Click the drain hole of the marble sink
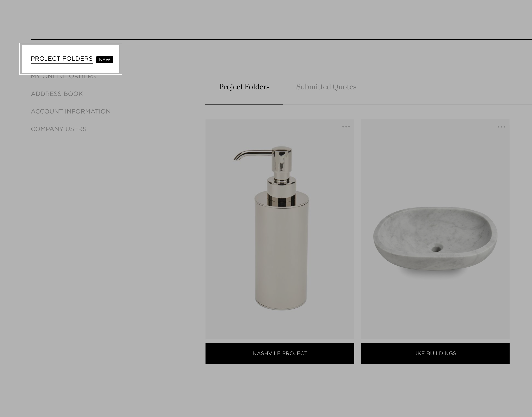532x417 pixels. 436,249
